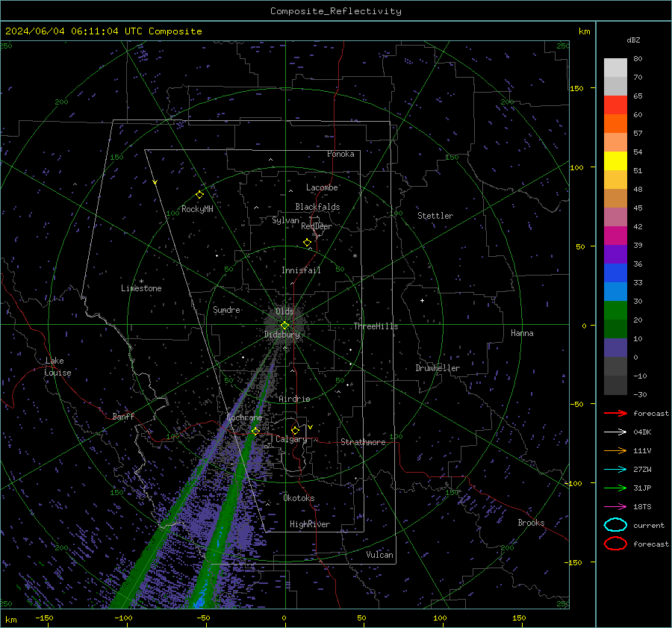Click the orange 111V arrow in legend
The height and width of the screenshot is (628, 672).
pos(615,450)
